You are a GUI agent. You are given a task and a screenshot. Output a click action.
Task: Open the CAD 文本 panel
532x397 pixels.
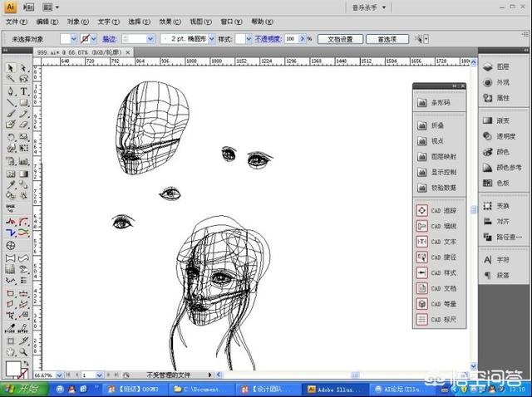click(436, 242)
